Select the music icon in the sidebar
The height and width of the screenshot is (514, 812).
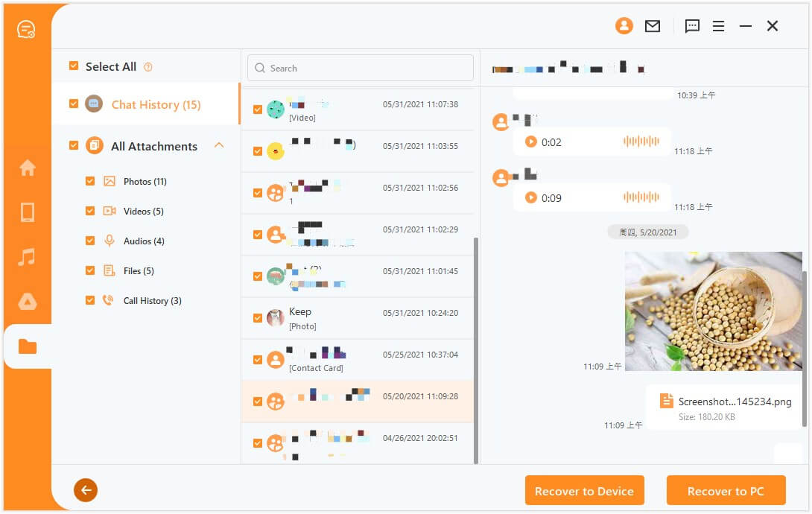click(x=27, y=257)
